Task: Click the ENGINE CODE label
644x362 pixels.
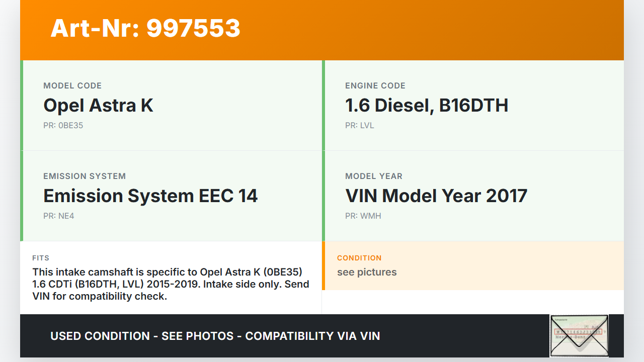Action: coord(375,86)
